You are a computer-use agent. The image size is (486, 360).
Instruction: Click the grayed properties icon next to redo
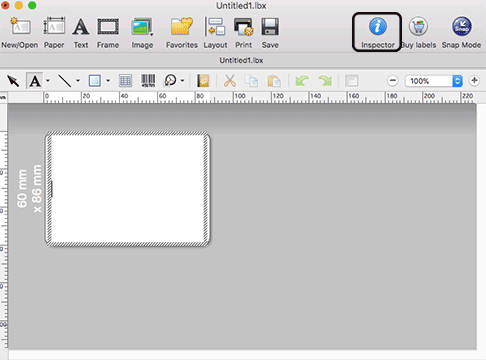(x=352, y=81)
